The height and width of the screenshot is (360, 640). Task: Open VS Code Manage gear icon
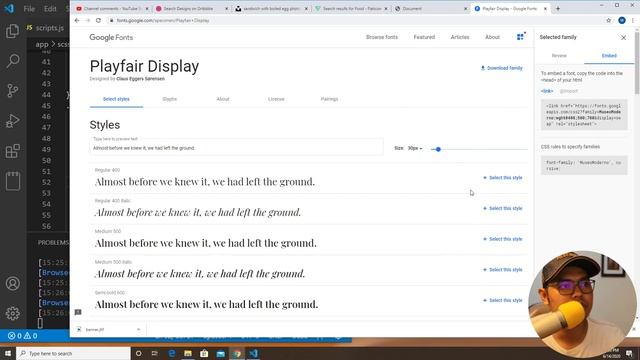point(13,313)
